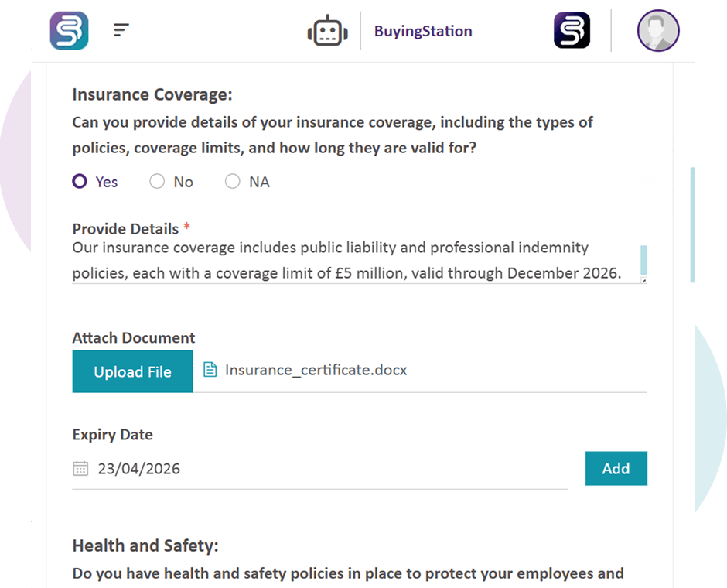Open the user profile avatar
The height and width of the screenshot is (588, 727).
[x=657, y=31]
